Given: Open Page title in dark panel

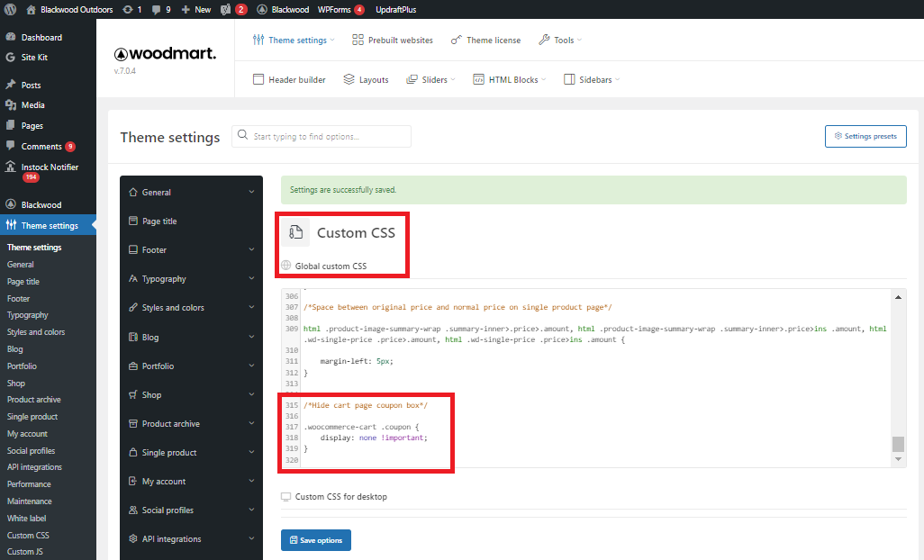Looking at the screenshot, I should click(191, 221).
